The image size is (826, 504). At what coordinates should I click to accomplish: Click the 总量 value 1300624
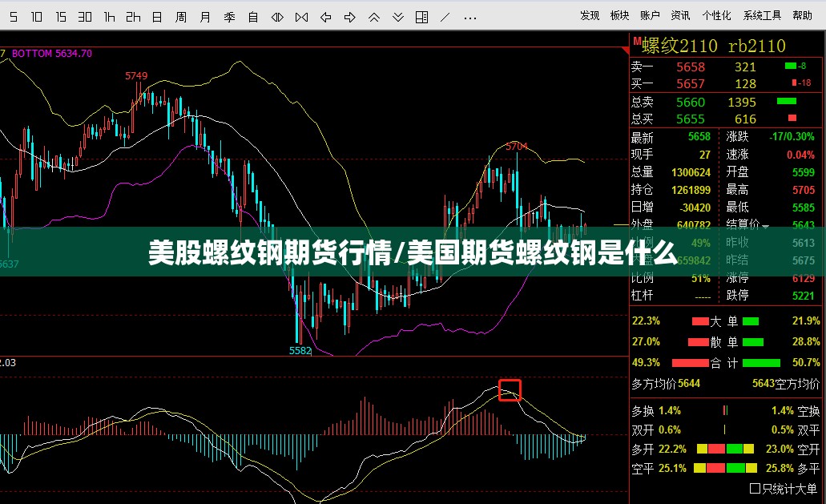(x=691, y=172)
